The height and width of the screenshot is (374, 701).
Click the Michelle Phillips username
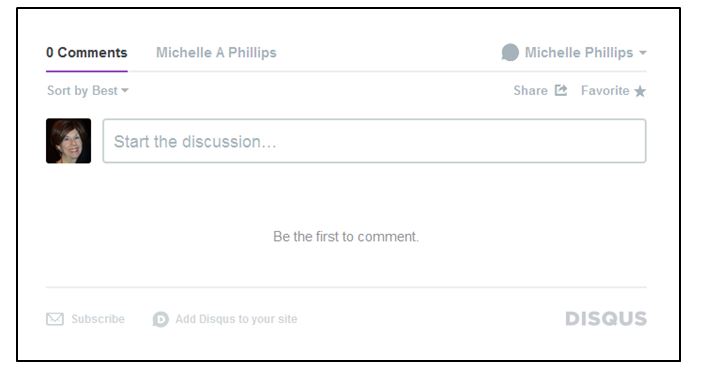coord(579,52)
